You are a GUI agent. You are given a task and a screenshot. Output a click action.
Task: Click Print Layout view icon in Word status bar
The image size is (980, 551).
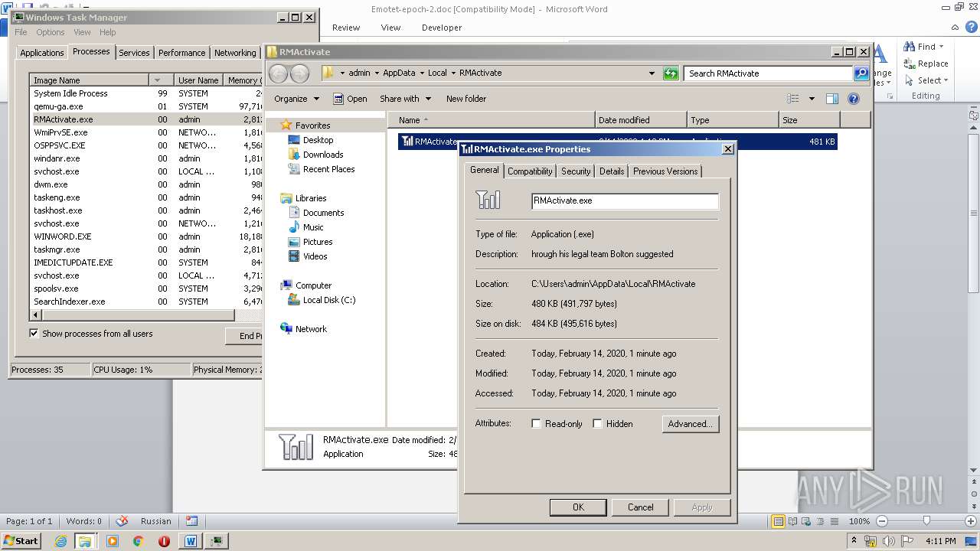click(x=779, y=521)
